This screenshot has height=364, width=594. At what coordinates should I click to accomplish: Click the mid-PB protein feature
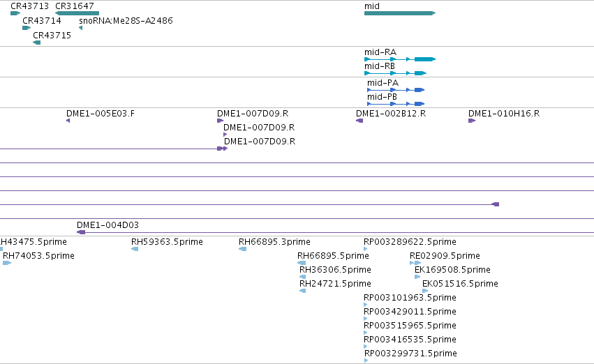pos(396,104)
